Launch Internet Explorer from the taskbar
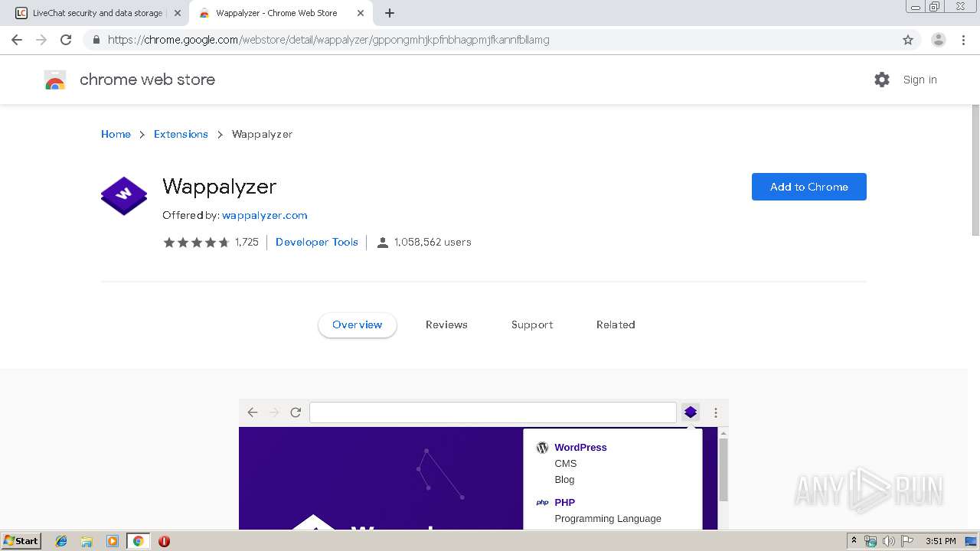980x551 pixels. [x=61, y=541]
